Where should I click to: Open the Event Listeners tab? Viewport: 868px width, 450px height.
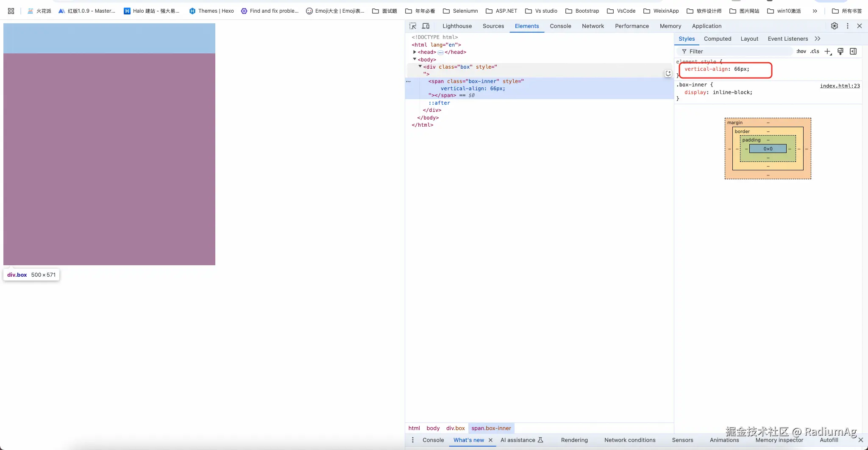tap(788, 39)
